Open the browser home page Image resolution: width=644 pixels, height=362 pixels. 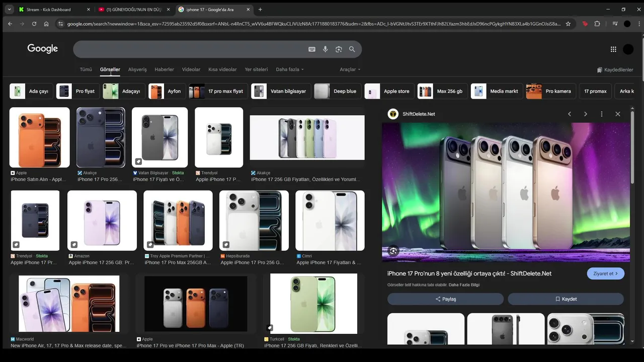pos(46,24)
